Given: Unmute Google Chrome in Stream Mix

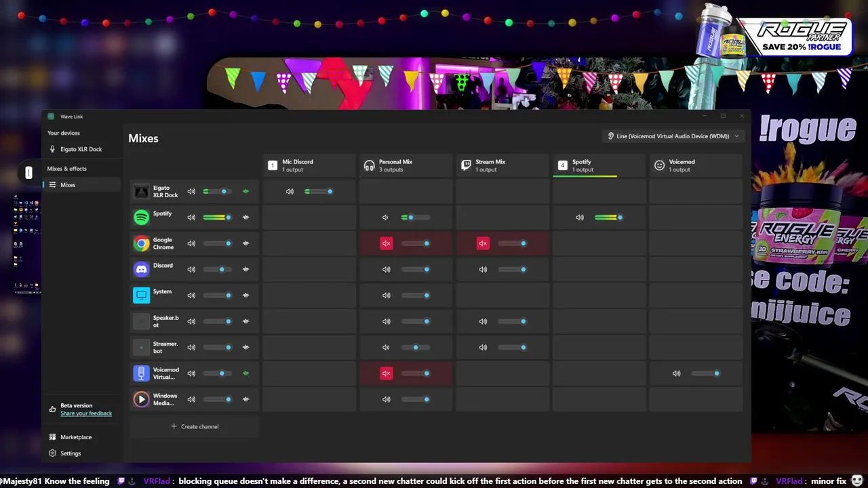Looking at the screenshot, I should point(483,243).
